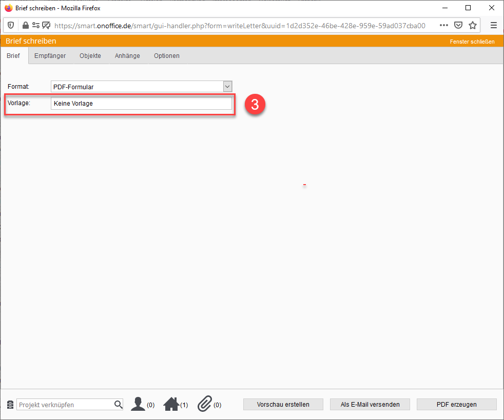The image size is (504, 420).
Task: Click into the Projekt verknüpfen search field
Action: pos(65,405)
